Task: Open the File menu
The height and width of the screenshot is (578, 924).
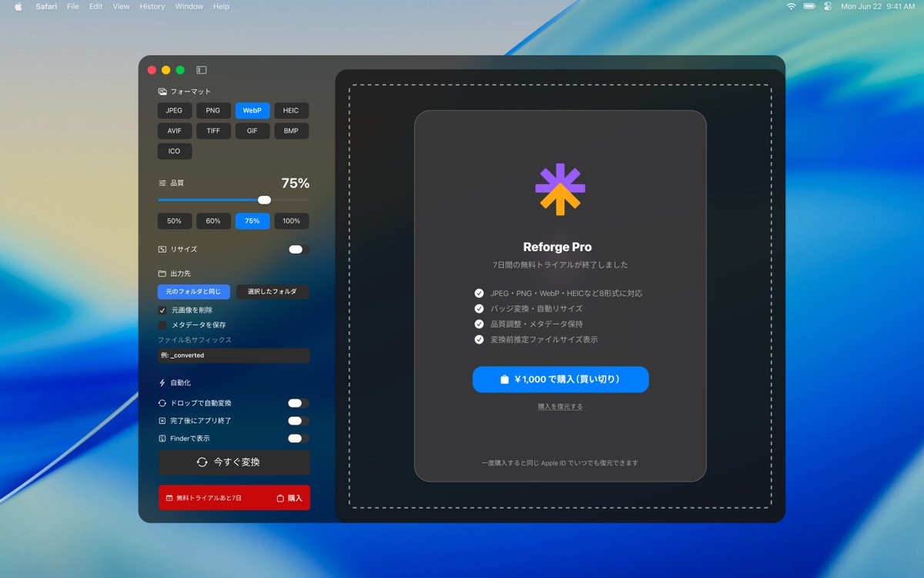Action: coord(73,6)
